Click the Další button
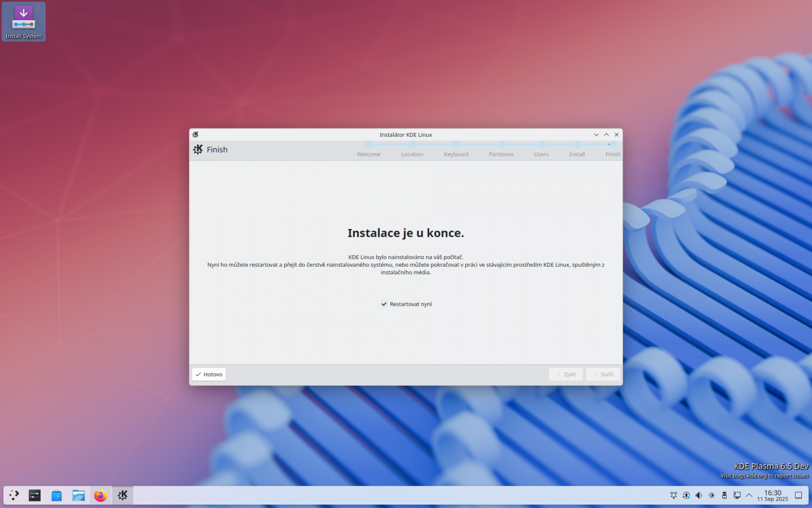812x508 pixels. tap(603, 374)
